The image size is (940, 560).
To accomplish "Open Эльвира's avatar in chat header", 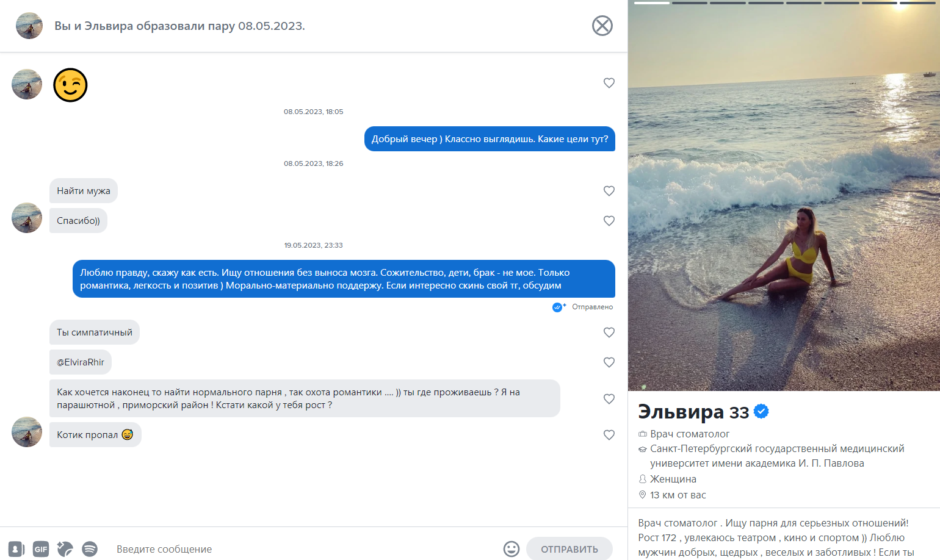I will click(x=29, y=26).
